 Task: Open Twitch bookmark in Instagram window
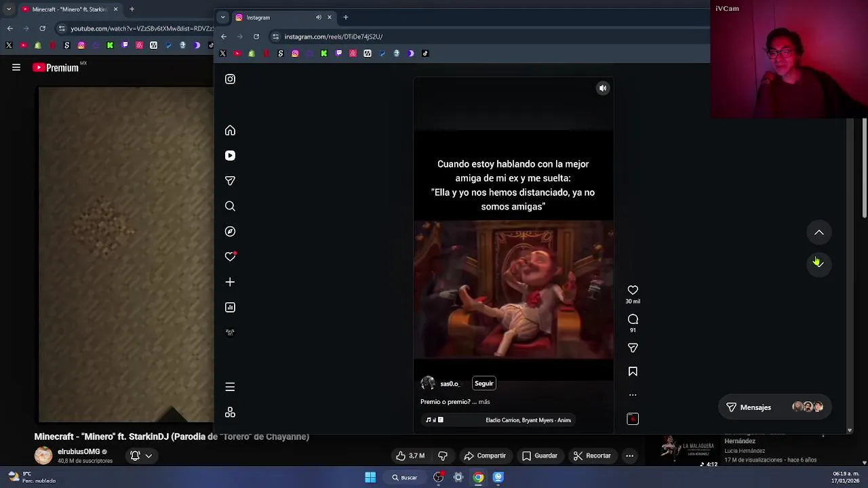338,54
